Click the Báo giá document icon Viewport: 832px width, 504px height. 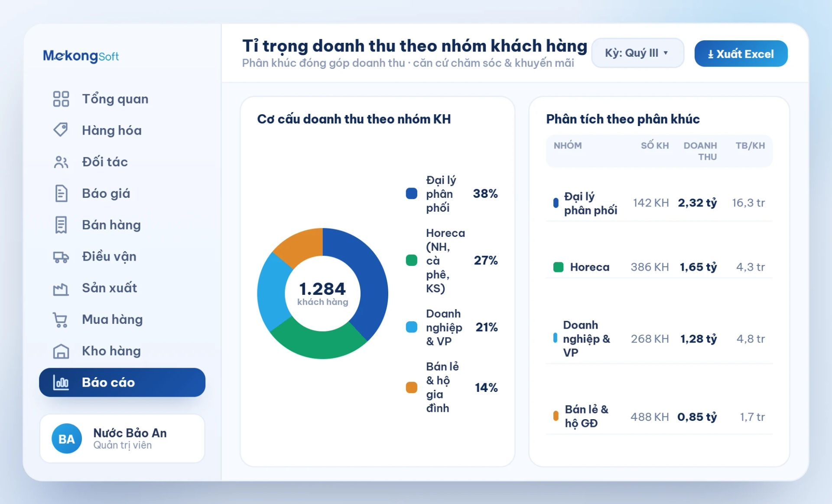tap(61, 193)
